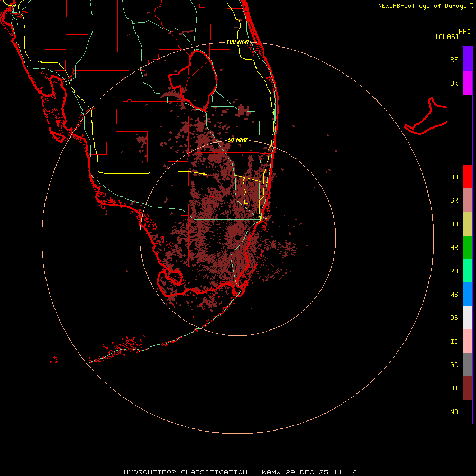Click the DS white legend swatch
This screenshot has height=476, width=476.
pos(467,317)
